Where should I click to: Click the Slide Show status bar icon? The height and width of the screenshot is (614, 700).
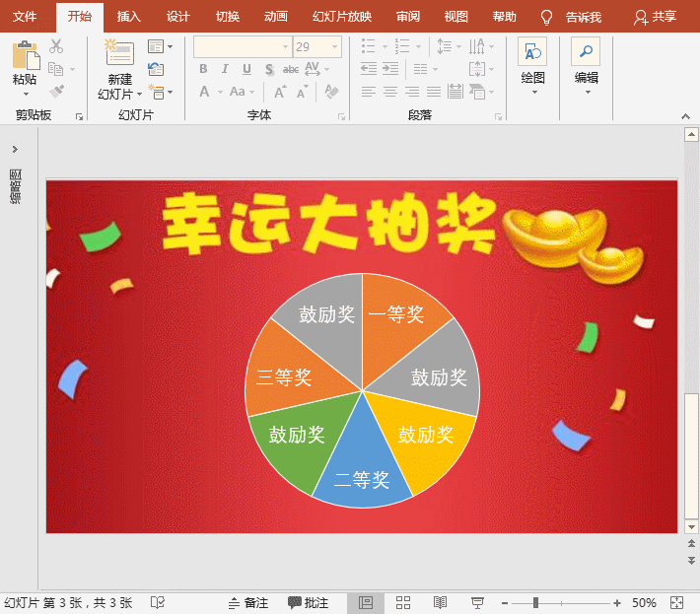coord(477,603)
